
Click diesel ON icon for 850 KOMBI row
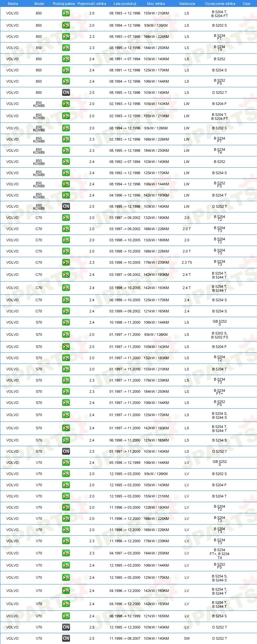point(66,206)
